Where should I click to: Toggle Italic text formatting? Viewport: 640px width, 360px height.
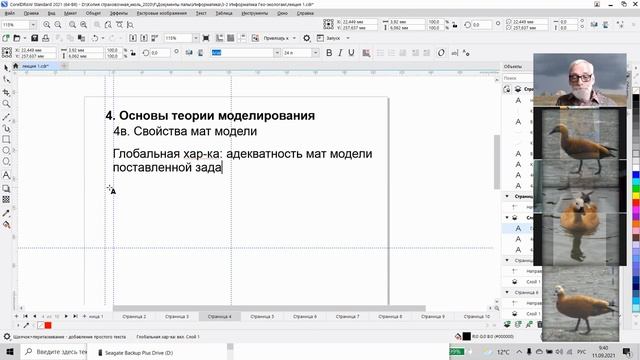click(340, 53)
